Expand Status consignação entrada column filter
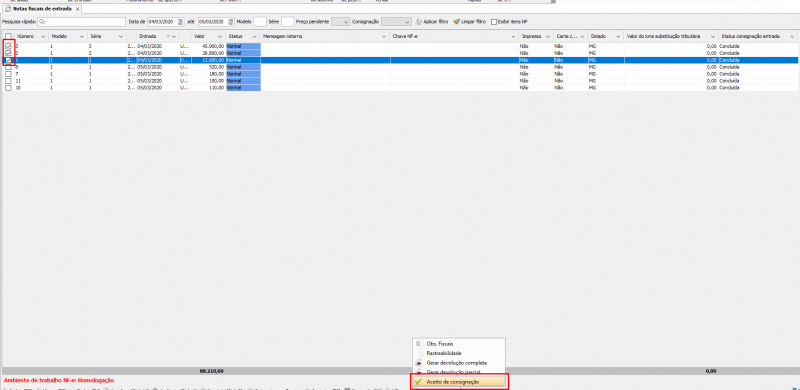 point(792,36)
